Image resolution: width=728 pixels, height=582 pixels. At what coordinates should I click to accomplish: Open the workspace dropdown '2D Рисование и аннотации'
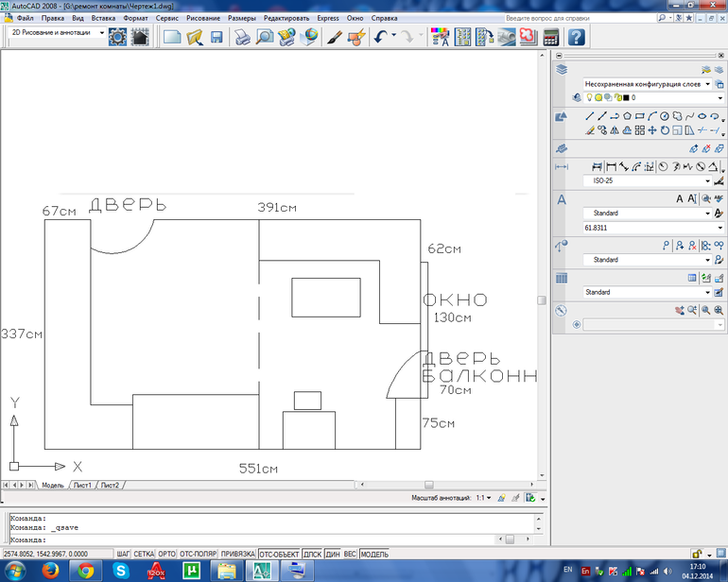[57, 32]
